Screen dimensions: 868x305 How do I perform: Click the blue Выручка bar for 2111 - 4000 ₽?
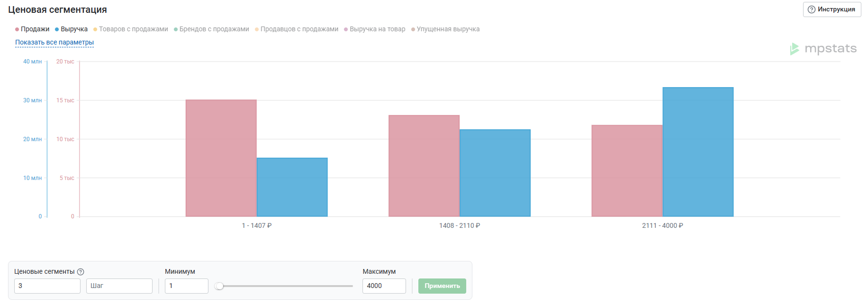[698, 152]
